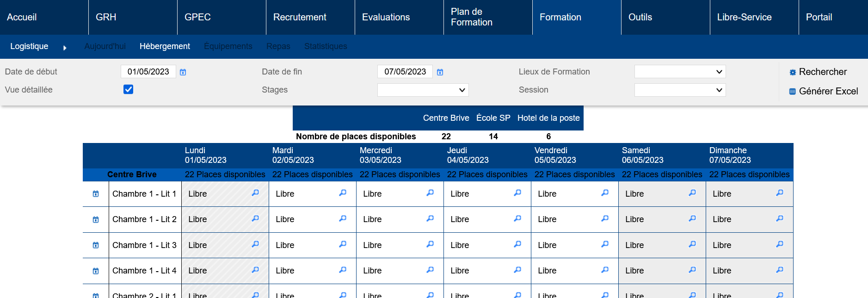
Task: Expand the Logistique submenu arrow
Action: point(65,48)
